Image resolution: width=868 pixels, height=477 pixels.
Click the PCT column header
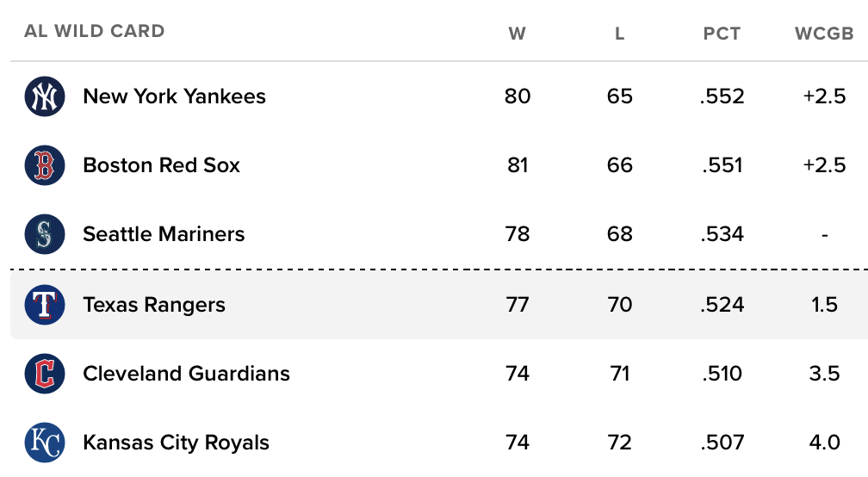click(722, 34)
